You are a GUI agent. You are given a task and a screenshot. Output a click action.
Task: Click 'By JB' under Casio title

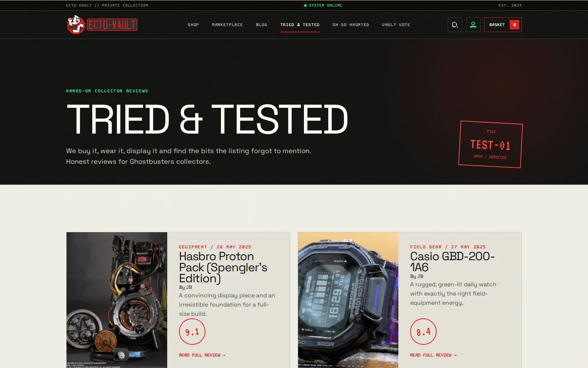pos(417,276)
